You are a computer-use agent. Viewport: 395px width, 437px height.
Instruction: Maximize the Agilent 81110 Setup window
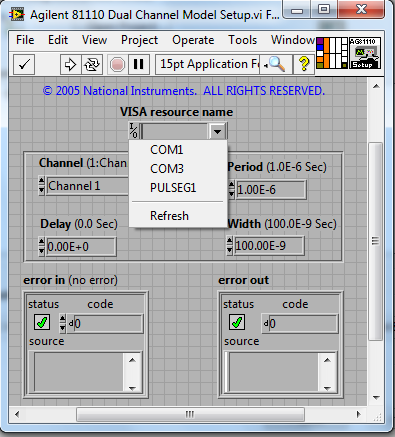[324, 10]
